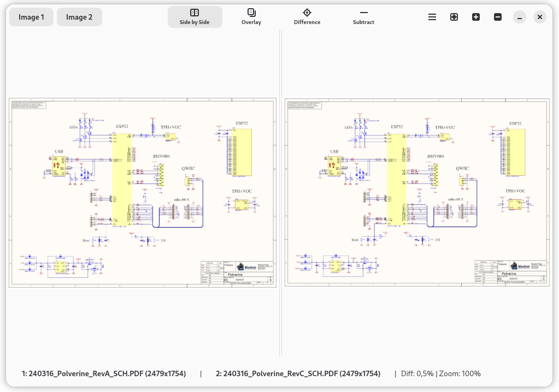Open the Image 1 file chooser button
The width and height of the screenshot is (559, 392).
point(31,17)
